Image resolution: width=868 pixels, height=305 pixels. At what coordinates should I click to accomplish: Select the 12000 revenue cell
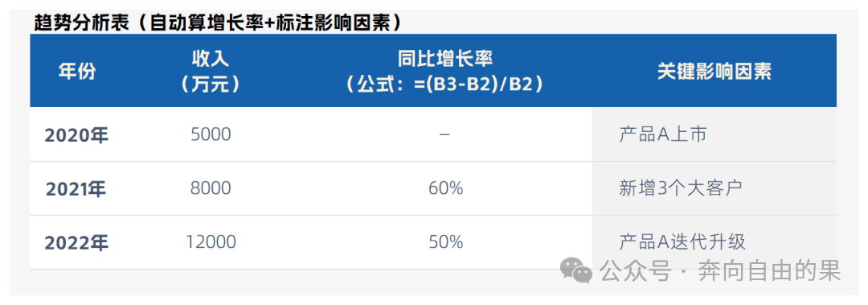click(x=211, y=241)
